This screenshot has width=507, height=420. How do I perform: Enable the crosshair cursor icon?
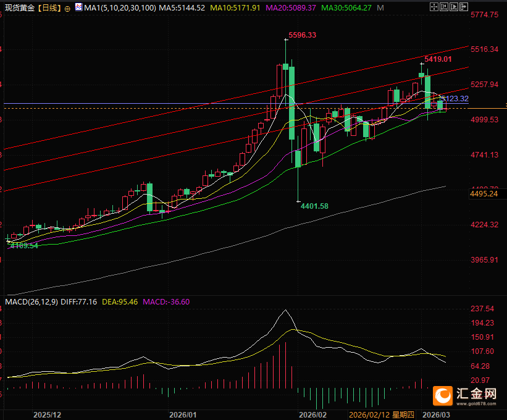click(x=434, y=7)
